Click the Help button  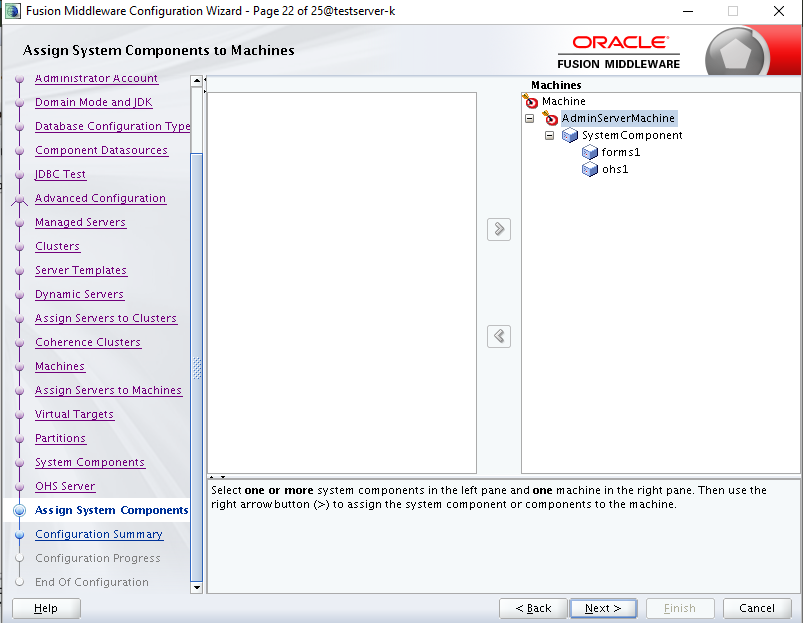46,608
